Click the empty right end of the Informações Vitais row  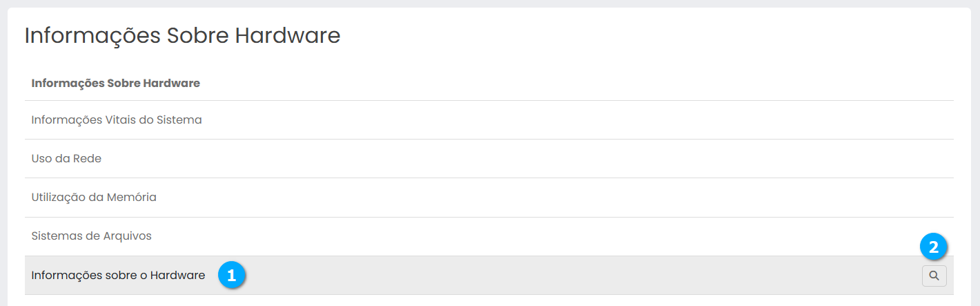coord(897,120)
